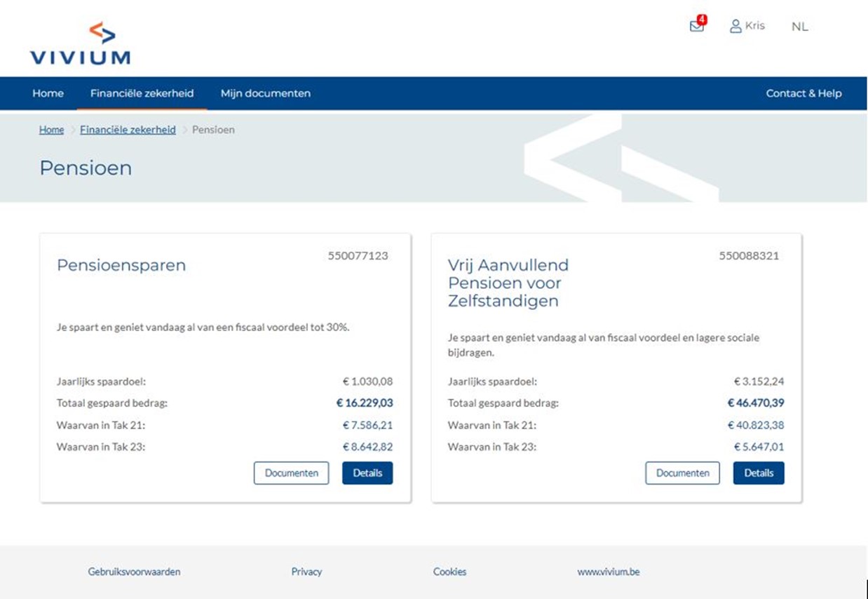Viewport: 868px width, 599px height.
Task: Click total amount € 16.229,03
Action: point(365,403)
